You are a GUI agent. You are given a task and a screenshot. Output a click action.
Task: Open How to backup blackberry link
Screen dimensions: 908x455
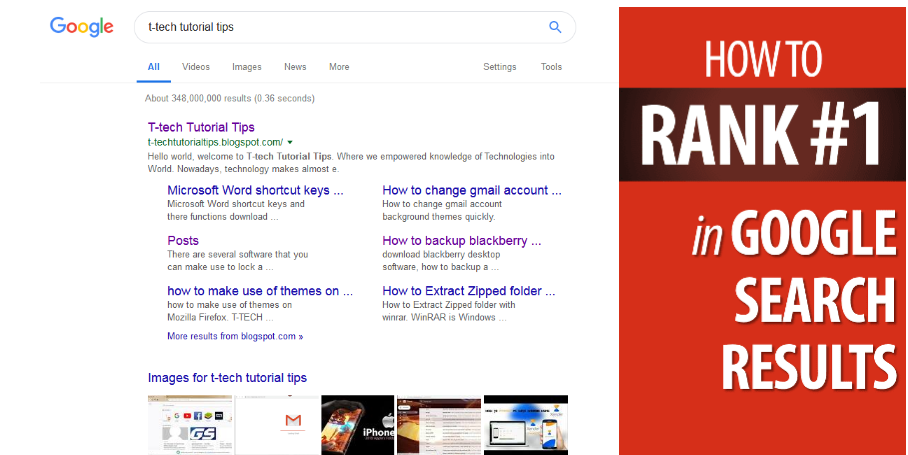click(x=462, y=241)
